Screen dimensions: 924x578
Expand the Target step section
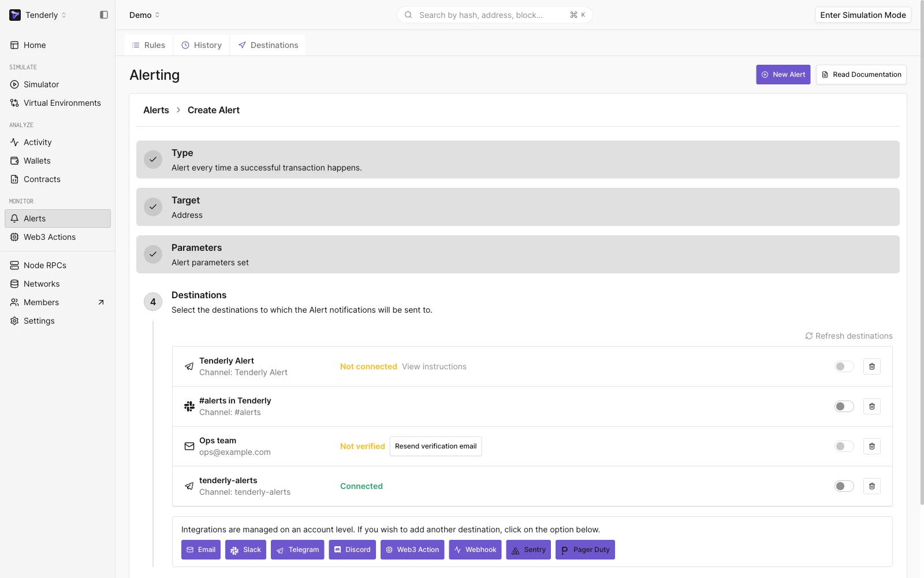518,207
